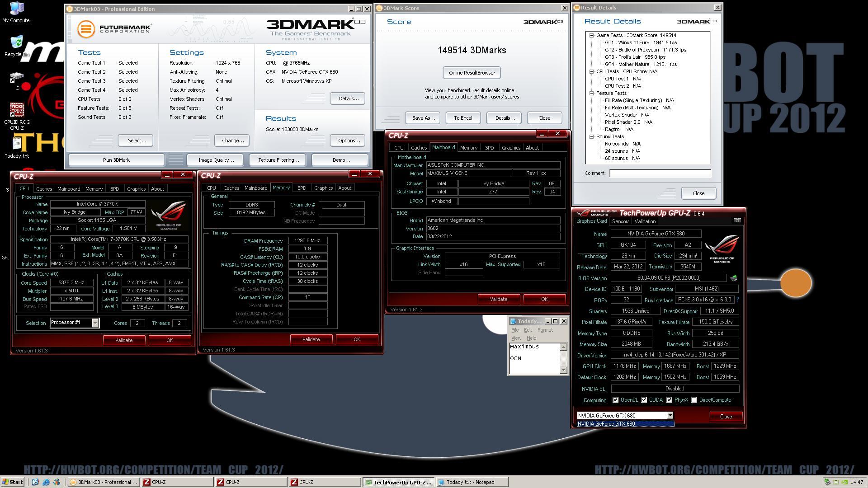The width and height of the screenshot is (868, 488).
Task: Toggle the PhysX checkbox in GPU-Z
Action: pos(669,400)
